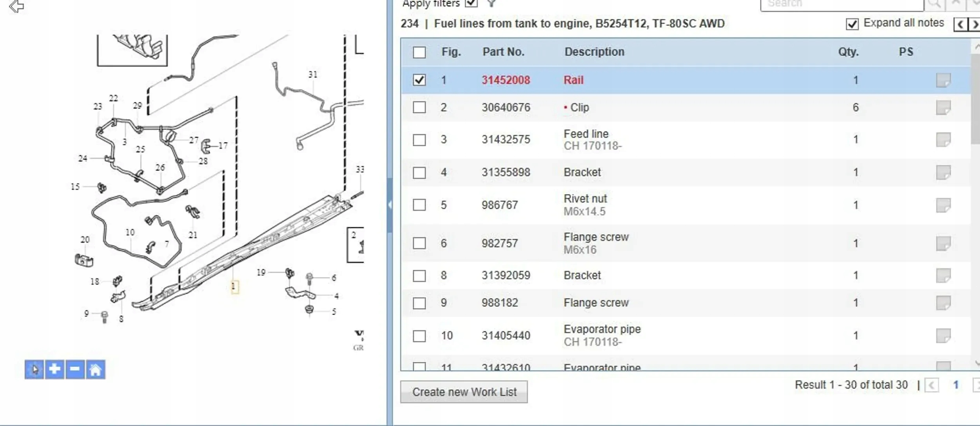Click the filter funnel icon

[x=491, y=4]
